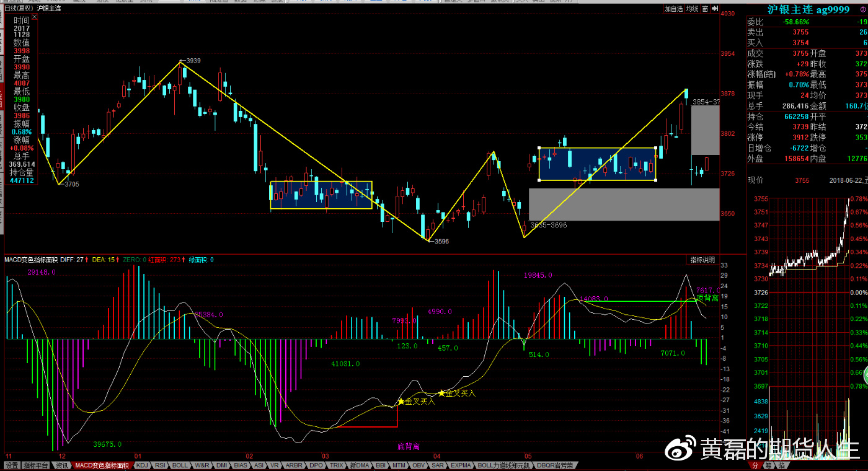Click the 卖出 price 3755

click(800, 32)
